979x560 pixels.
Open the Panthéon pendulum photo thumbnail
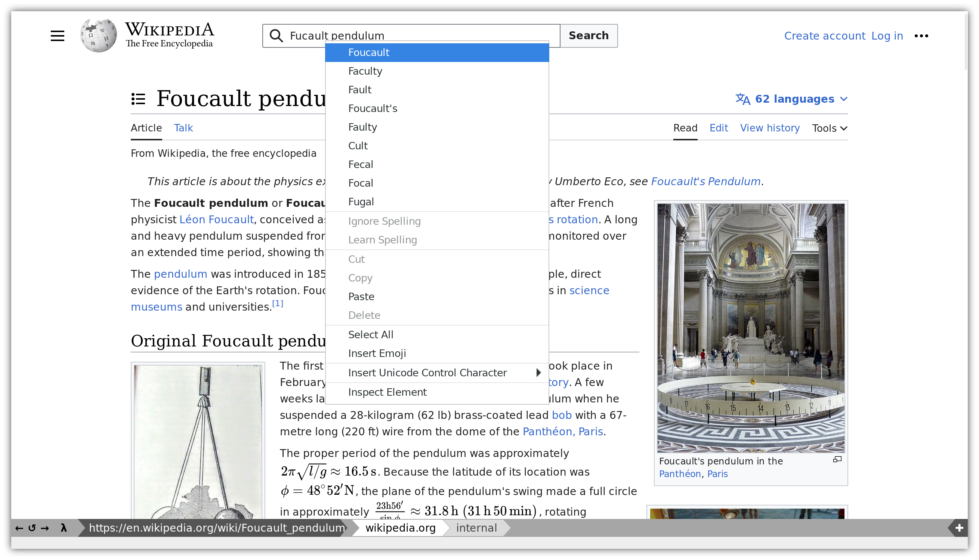point(750,328)
